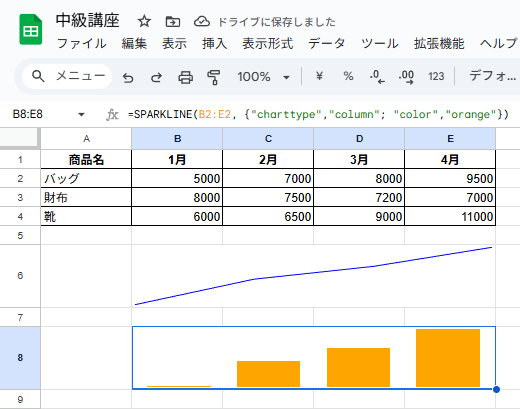Star the 中級講座 document
This screenshot has height=409, width=520.
click(144, 22)
